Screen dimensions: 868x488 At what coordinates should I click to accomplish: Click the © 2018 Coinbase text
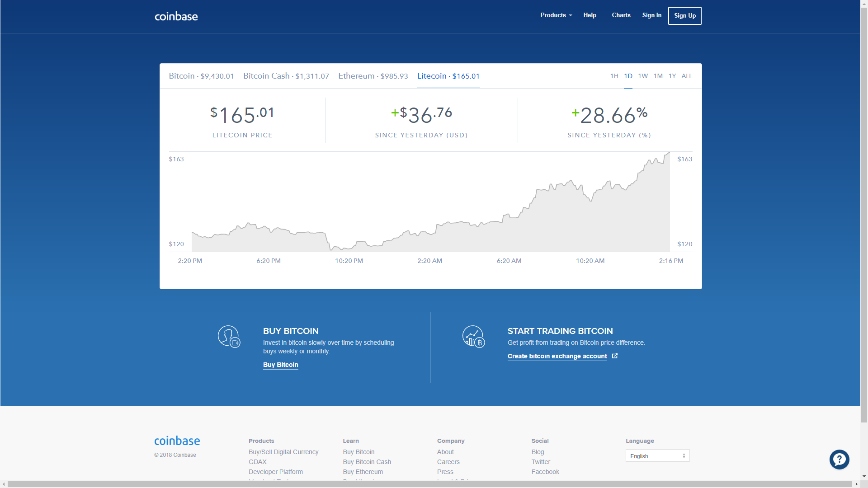[175, 455]
